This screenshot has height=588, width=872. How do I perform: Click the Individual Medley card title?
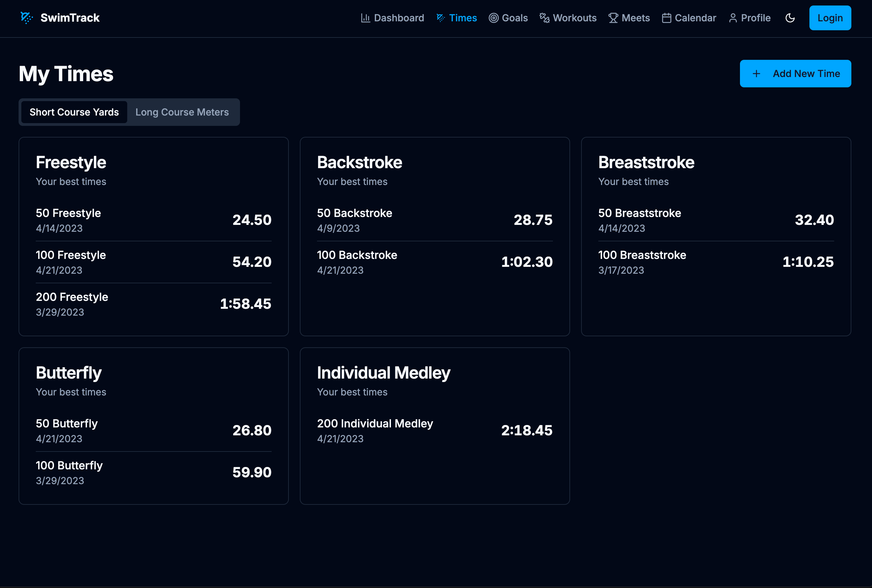point(383,373)
